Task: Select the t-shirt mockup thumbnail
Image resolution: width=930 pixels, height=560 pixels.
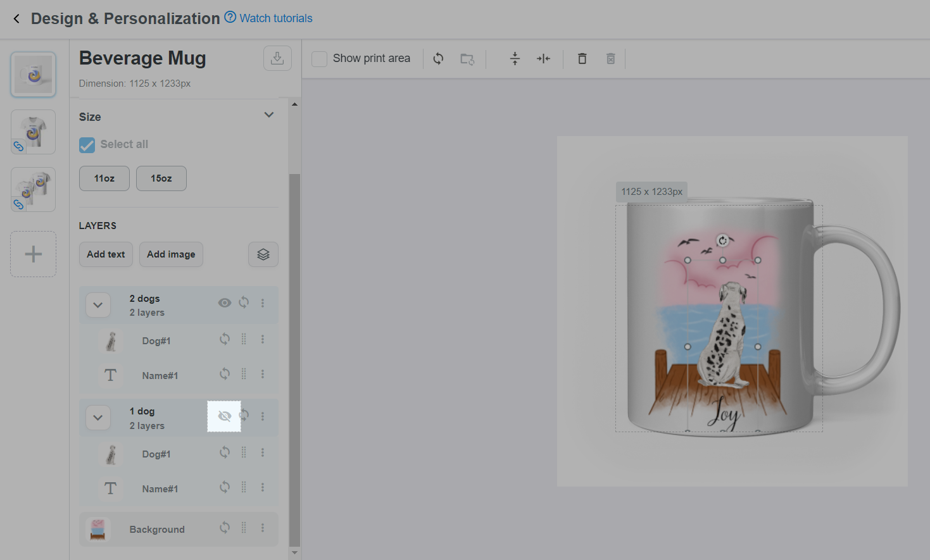Action: (x=34, y=132)
